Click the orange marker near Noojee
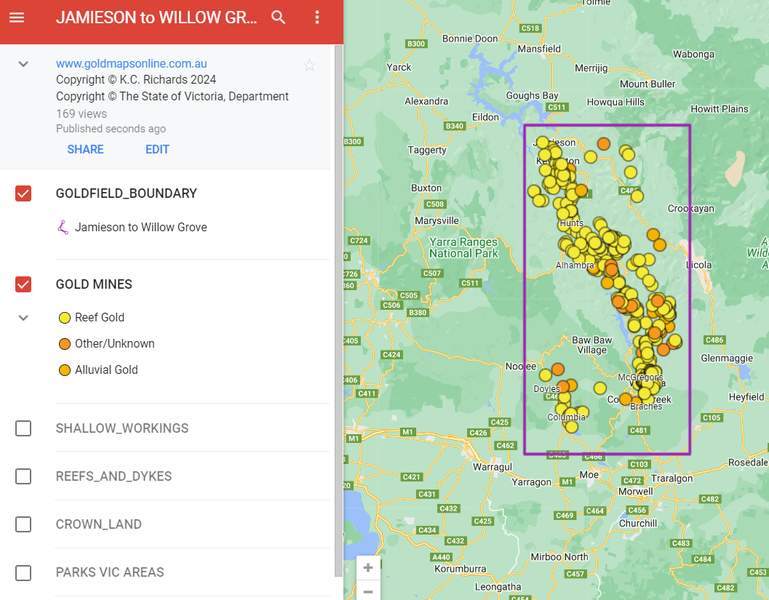Viewport: 769px width, 600px height. [558, 369]
